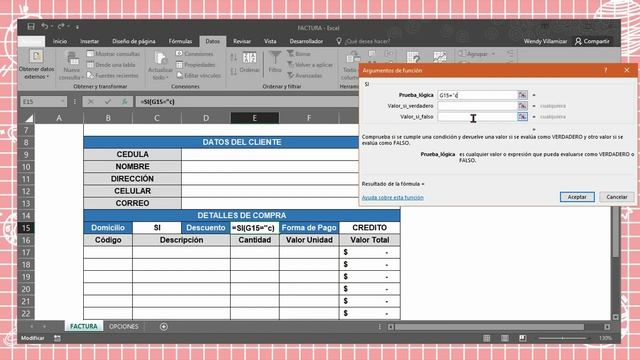This screenshot has width=640, height=360.
Task: Click Desde una tabla icon
Action: [x=90, y=65]
